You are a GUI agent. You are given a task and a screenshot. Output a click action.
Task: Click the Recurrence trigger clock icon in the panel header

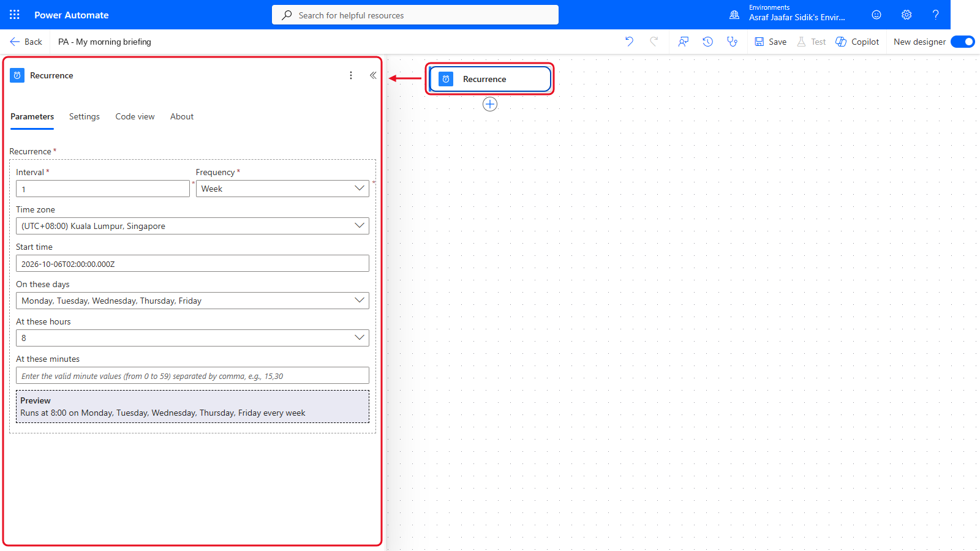(x=17, y=75)
